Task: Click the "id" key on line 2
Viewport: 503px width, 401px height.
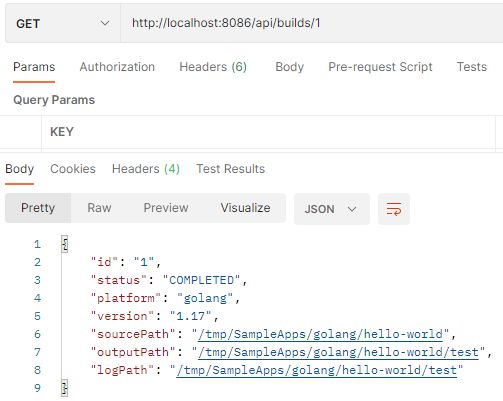Action: pyautogui.click(x=104, y=262)
